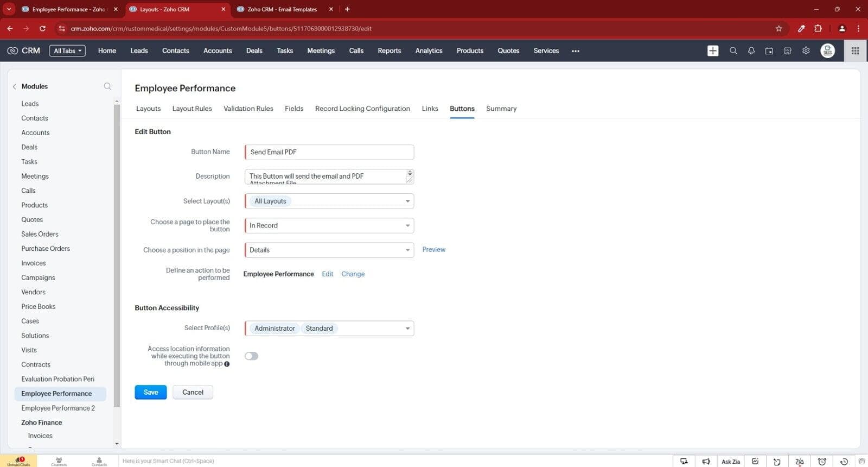Image resolution: width=868 pixels, height=467 pixels.
Task: Open Record Locking Configuration tab
Action: point(362,109)
